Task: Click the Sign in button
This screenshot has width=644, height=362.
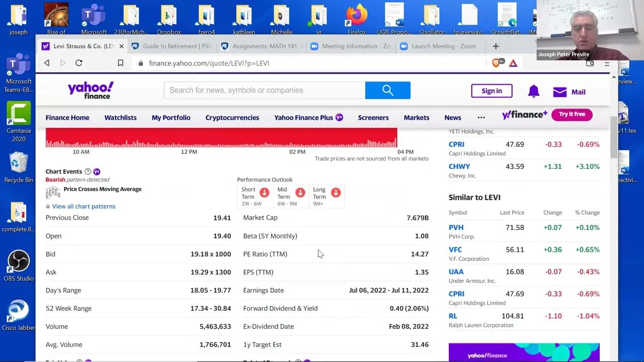Action: pyautogui.click(x=492, y=91)
